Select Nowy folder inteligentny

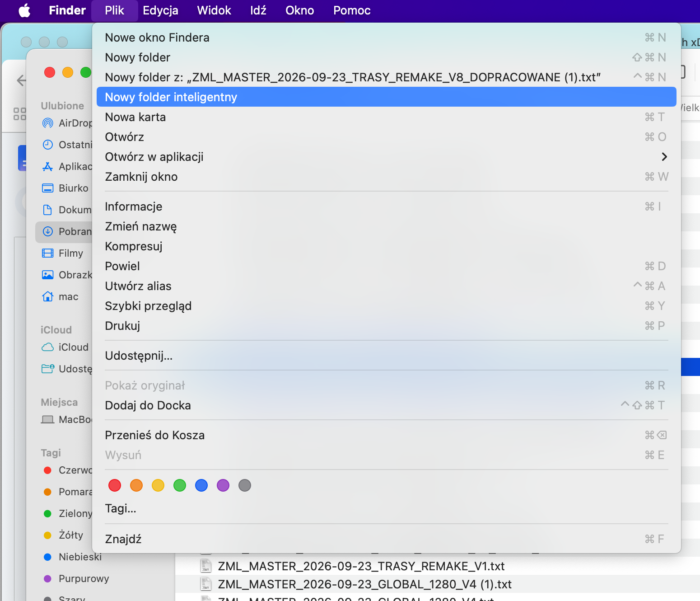(x=386, y=97)
